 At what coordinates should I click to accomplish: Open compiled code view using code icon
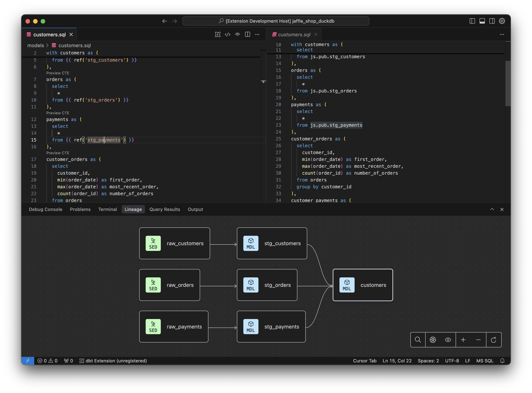(x=227, y=34)
